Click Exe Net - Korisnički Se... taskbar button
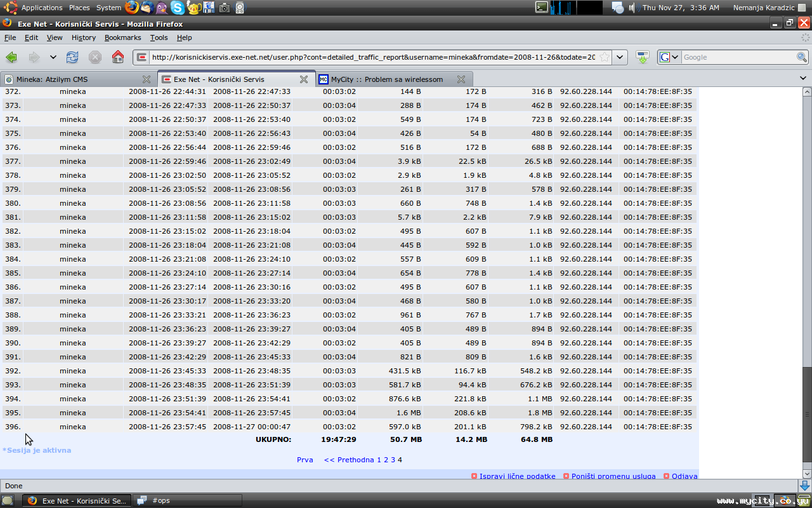Image resolution: width=812 pixels, height=508 pixels. 77,500
